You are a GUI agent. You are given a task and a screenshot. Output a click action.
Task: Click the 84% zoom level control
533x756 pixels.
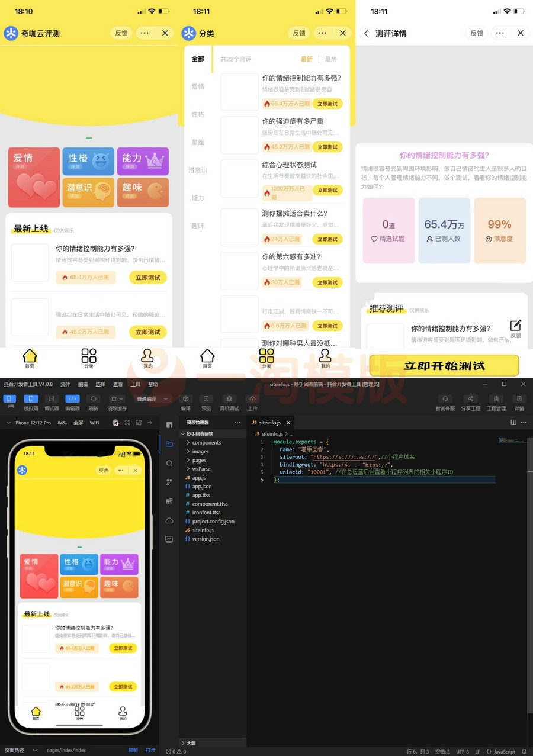(61, 423)
